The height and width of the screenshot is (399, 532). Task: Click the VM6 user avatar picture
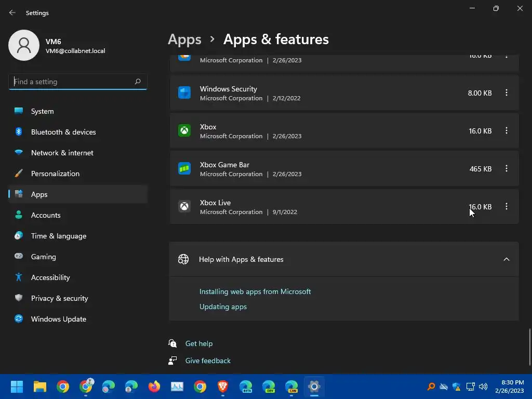[24, 45]
